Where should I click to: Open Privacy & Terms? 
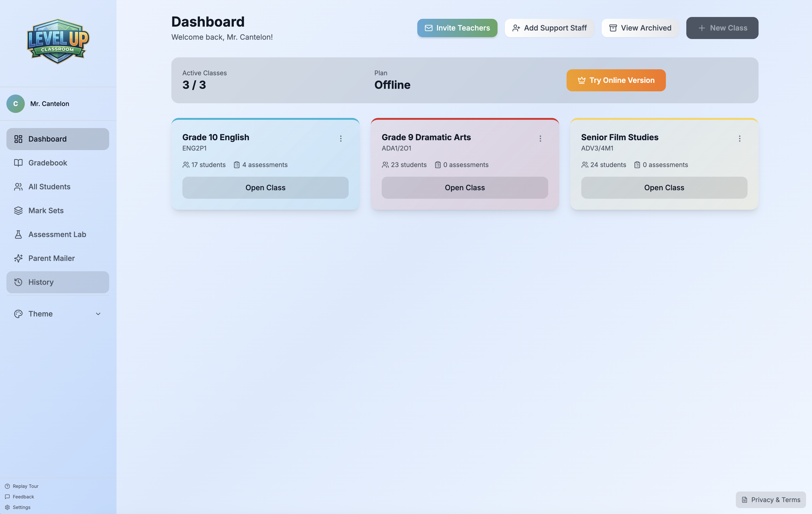point(770,500)
